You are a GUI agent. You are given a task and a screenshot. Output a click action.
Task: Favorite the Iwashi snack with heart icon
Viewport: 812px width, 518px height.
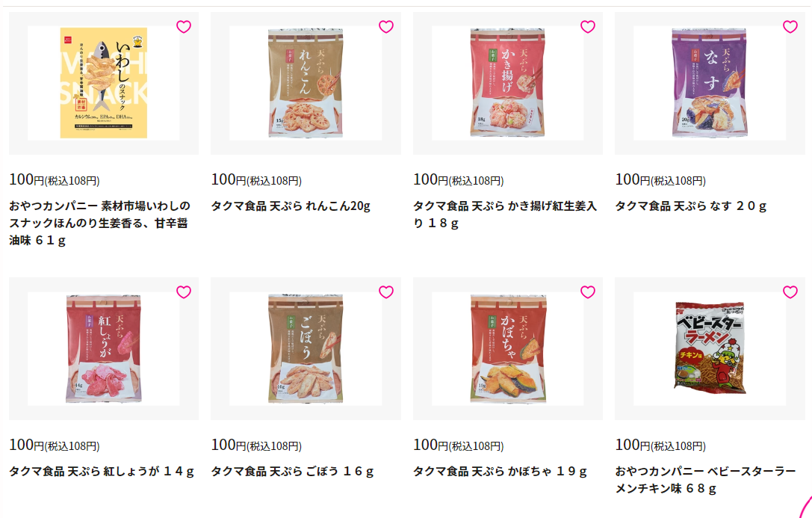tap(184, 26)
